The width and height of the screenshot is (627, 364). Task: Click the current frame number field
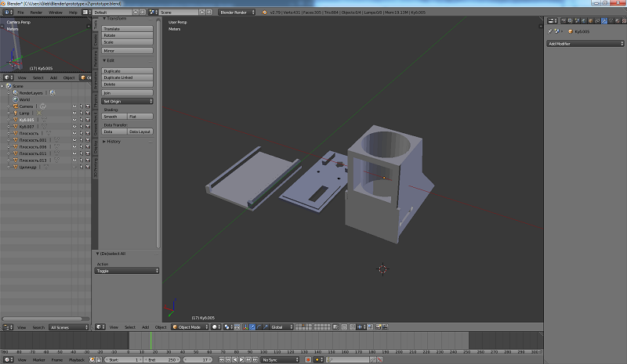pyautogui.click(x=198, y=359)
